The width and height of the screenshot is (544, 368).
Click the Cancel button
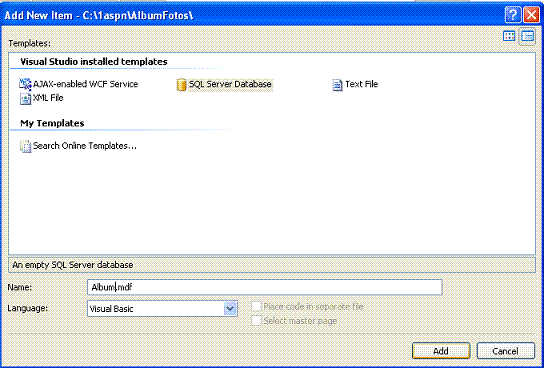tap(505, 351)
